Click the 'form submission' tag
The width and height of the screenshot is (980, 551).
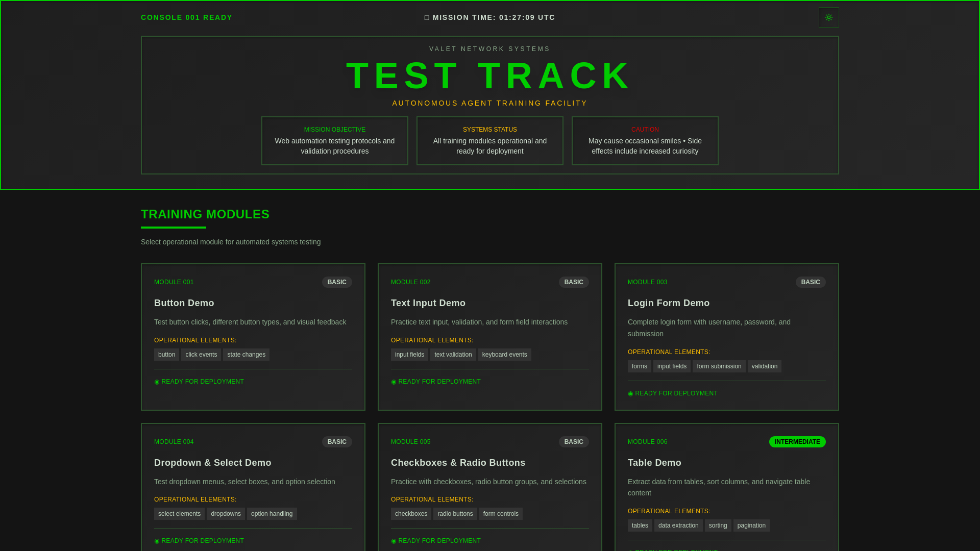pos(718,366)
